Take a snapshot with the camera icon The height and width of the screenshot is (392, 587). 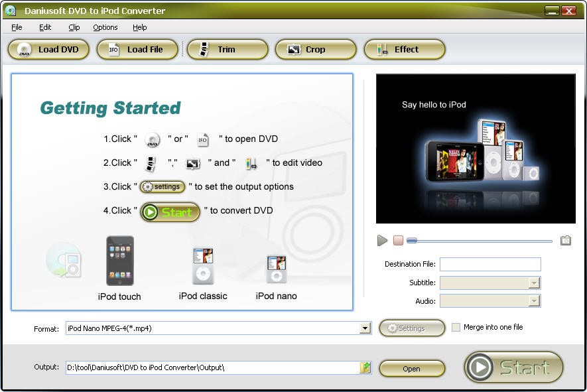pos(566,240)
